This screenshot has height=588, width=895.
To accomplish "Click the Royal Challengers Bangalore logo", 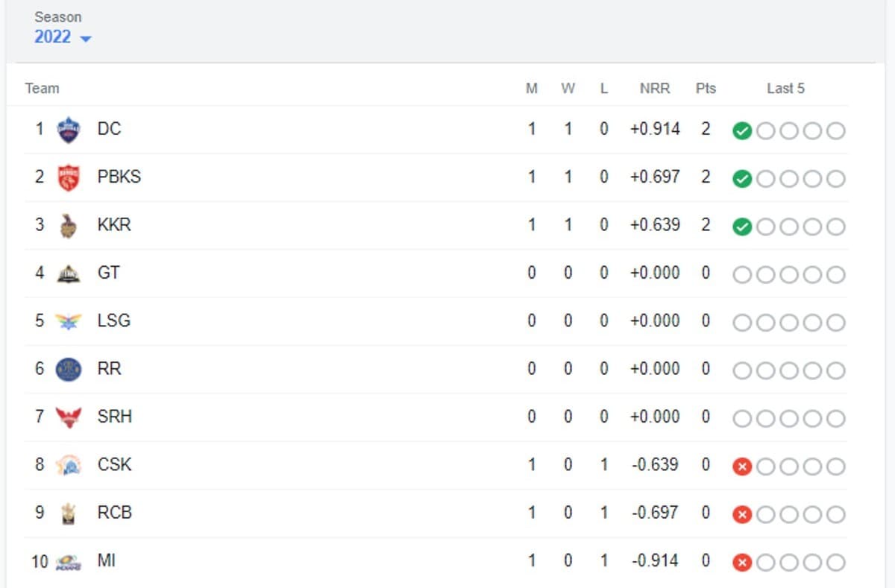I will pyautogui.click(x=69, y=513).
